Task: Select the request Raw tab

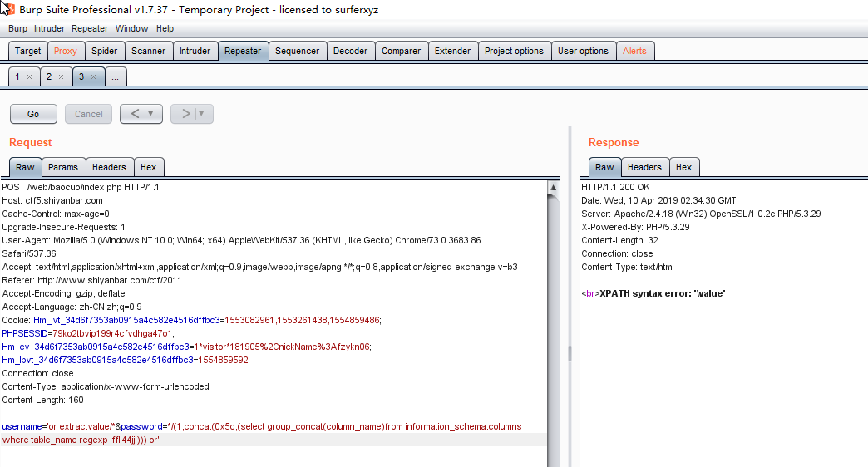Action: coord(25,167)
